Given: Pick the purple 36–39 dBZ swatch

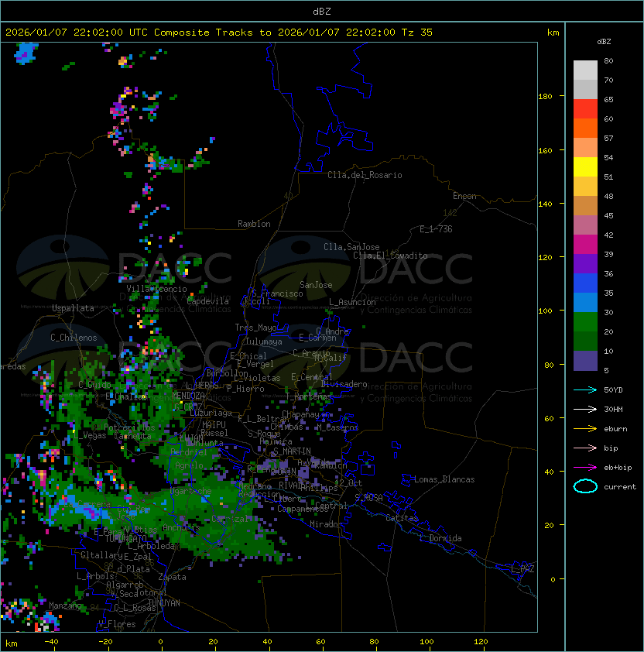Looking at the screenshot, I should click(x=585, y=263).
